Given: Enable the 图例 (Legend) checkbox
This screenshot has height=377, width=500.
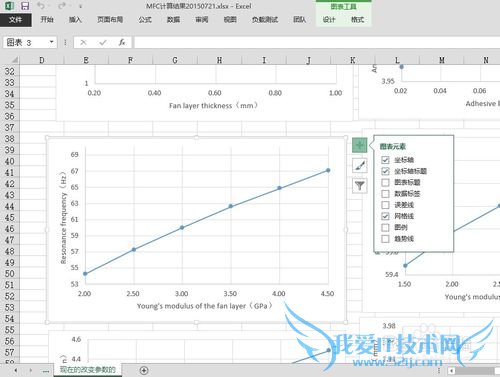Looking at the screenshot, I should (385, 227).
